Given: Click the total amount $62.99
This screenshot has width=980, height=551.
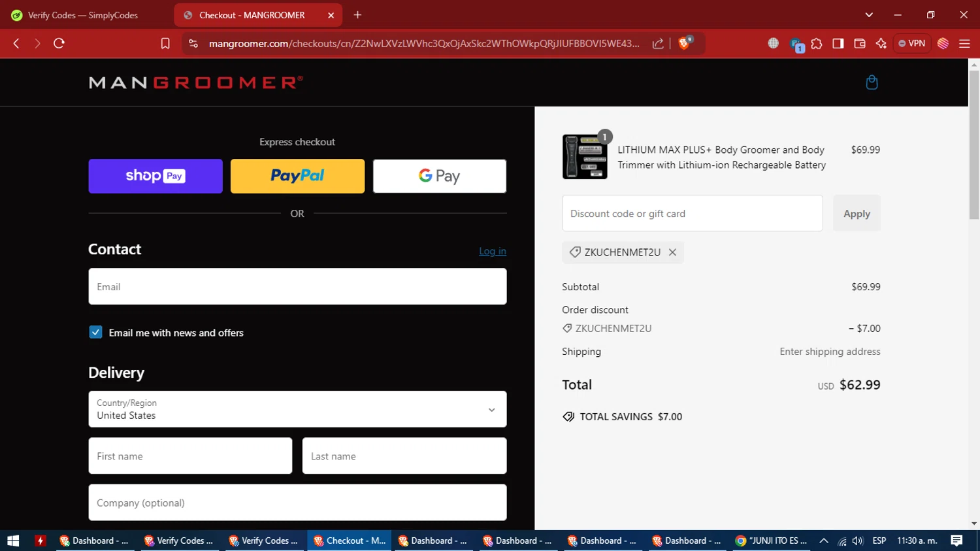Looking at the screenshot, I should (x=860, y=385).
